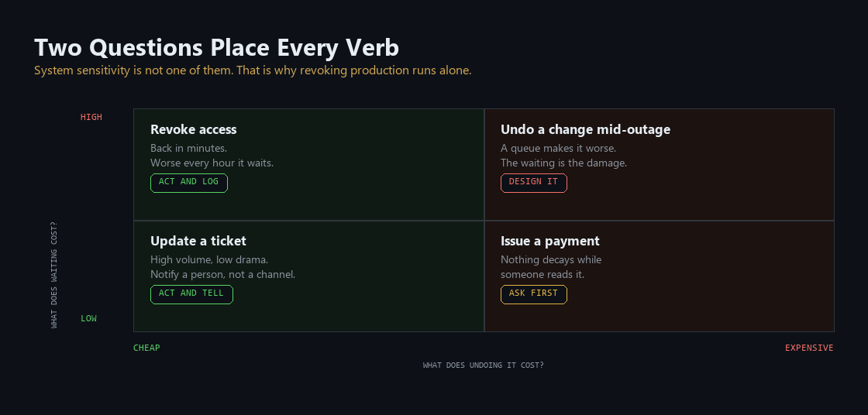
Task: Click the DESIGN IT badge
Action: [534, 183]
